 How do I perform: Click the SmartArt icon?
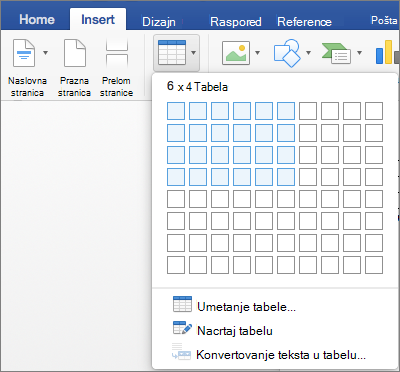tap(336, 53)
